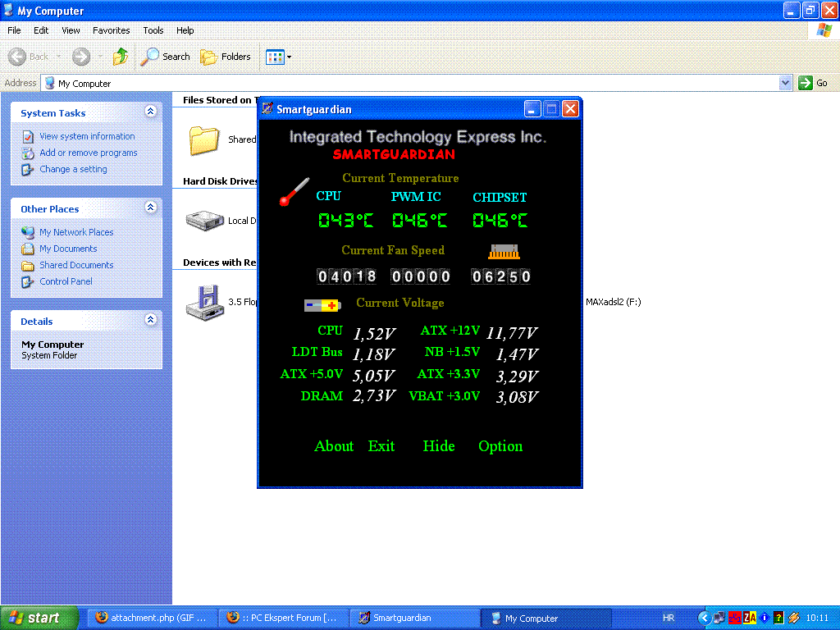Click the battery voltage icon
840x630 pixels.
pyautogui.click(x=322, y=305)
